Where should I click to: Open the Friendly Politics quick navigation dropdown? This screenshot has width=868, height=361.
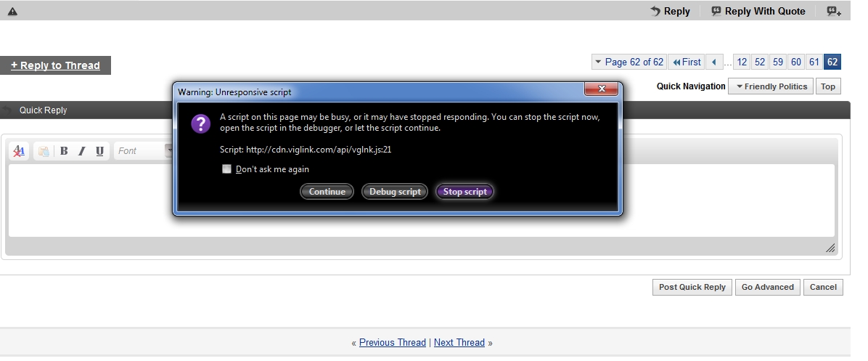771,86
